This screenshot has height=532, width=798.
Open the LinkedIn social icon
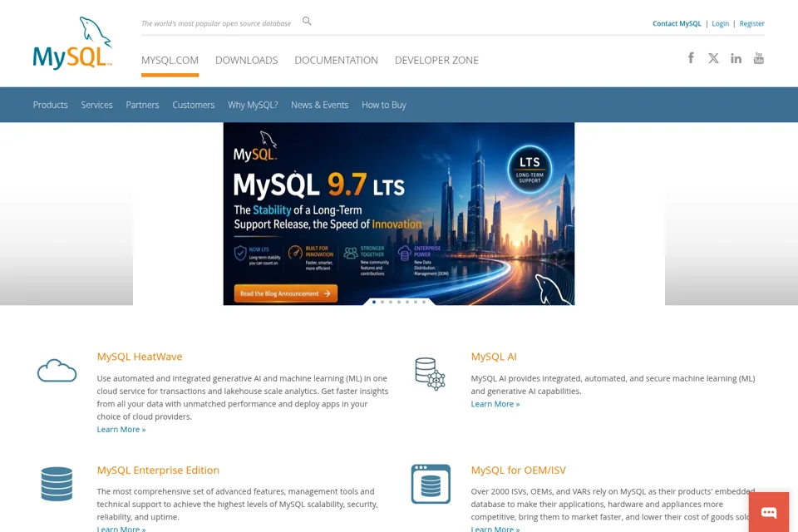coord(736,58)
